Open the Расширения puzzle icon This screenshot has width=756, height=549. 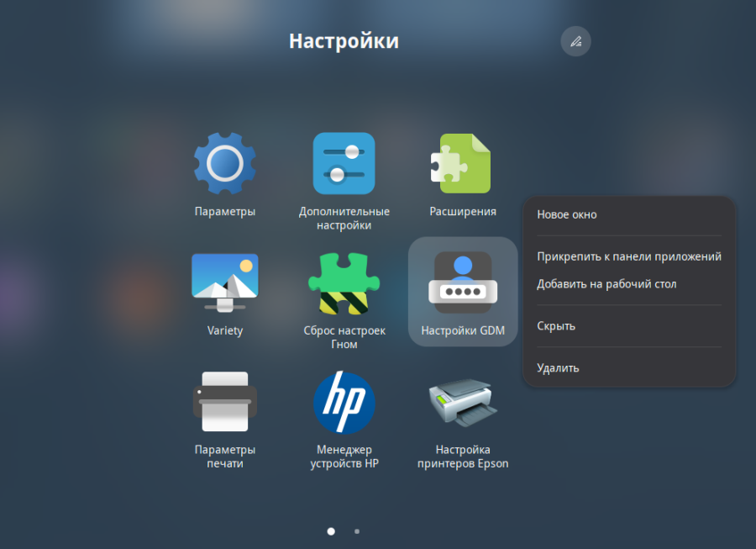coord(461,164)
